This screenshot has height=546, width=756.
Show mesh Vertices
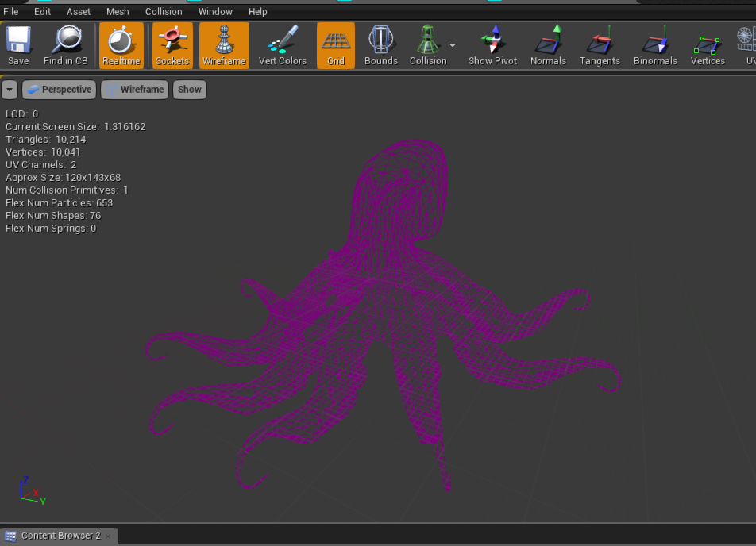click(708, 46)
